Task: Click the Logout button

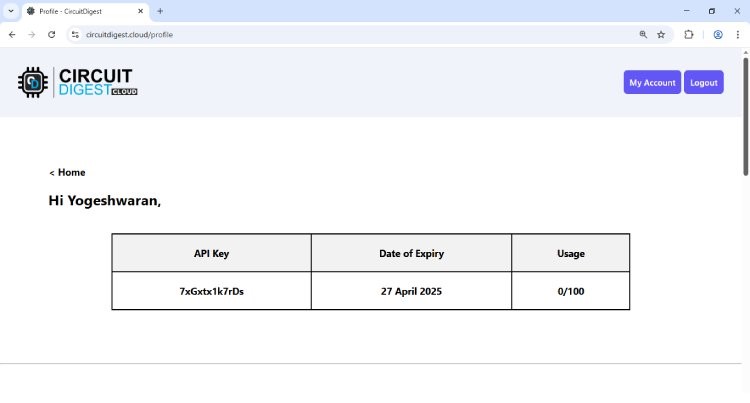Action: coord(704,82)
